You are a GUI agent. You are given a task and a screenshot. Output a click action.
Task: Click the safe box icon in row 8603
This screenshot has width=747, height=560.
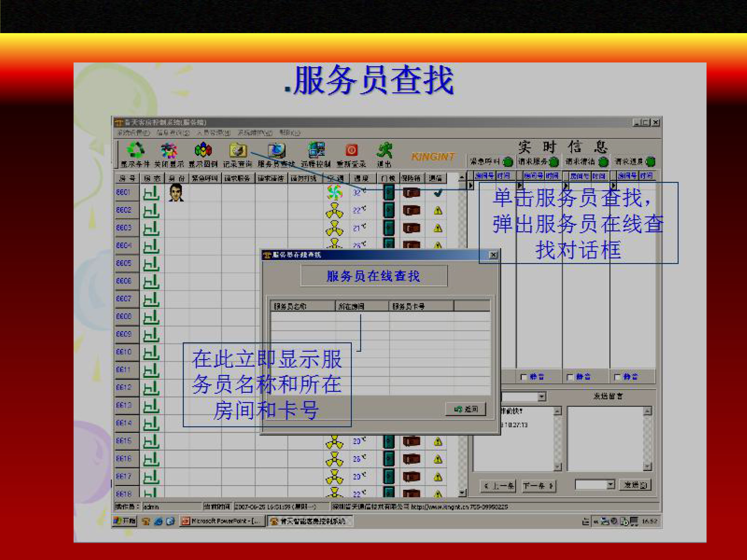(411, 228)
